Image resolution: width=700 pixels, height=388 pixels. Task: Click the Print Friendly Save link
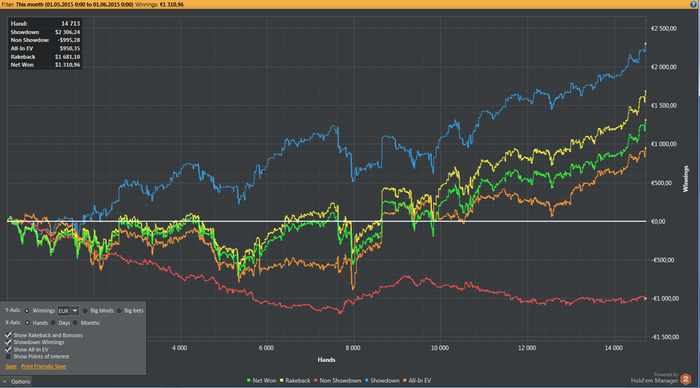pos(44,367)
